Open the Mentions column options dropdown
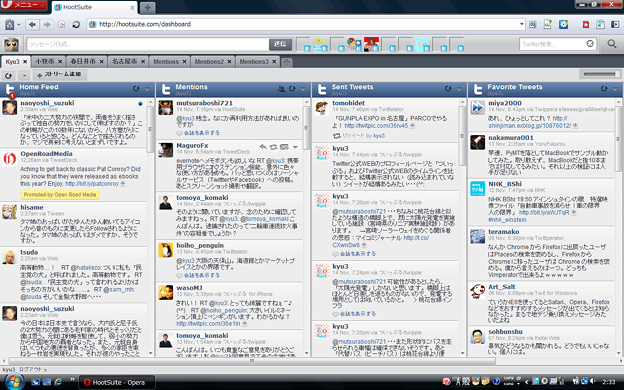The image size is (624, 390). [x=303, y=89]
